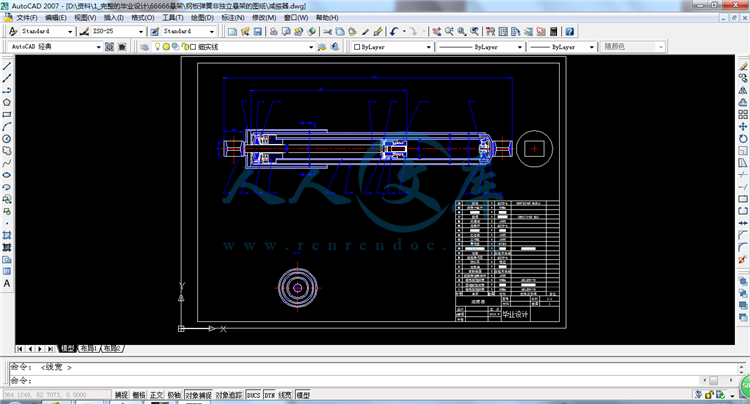750x404 pixels.
Task: Click the Undo arrow icon
Action: coord(394,32)
